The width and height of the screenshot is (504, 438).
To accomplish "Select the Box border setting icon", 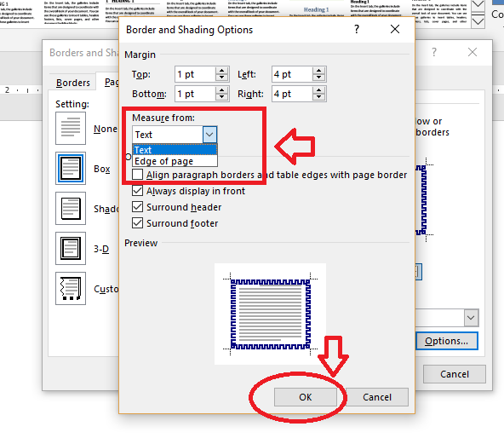I will pos(71,169).
